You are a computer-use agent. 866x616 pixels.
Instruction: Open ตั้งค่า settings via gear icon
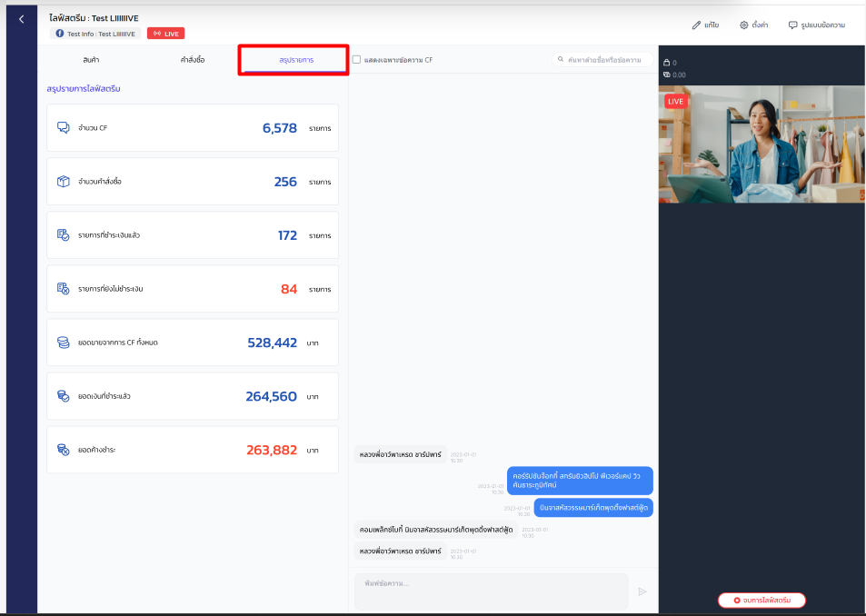coord(744,25)
